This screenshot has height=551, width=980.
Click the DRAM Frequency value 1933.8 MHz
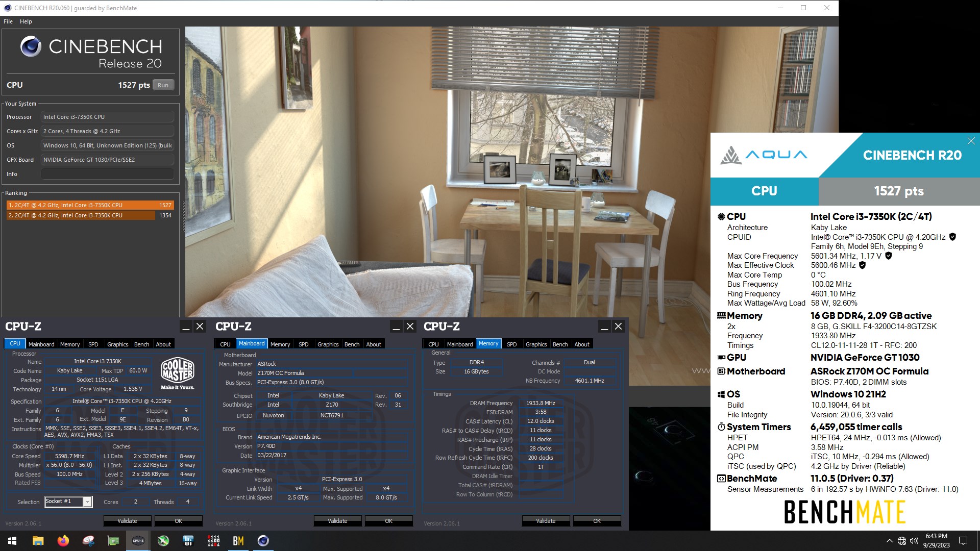click(x=541, y=403)
